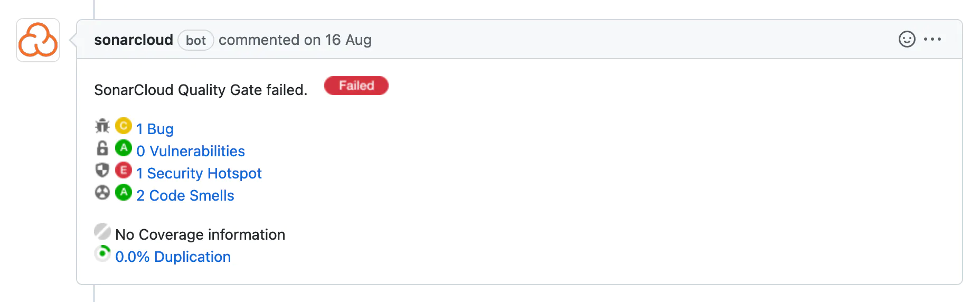Click the red Failed status badge
This screenshot has width=980, height=302.
point(356,86)
